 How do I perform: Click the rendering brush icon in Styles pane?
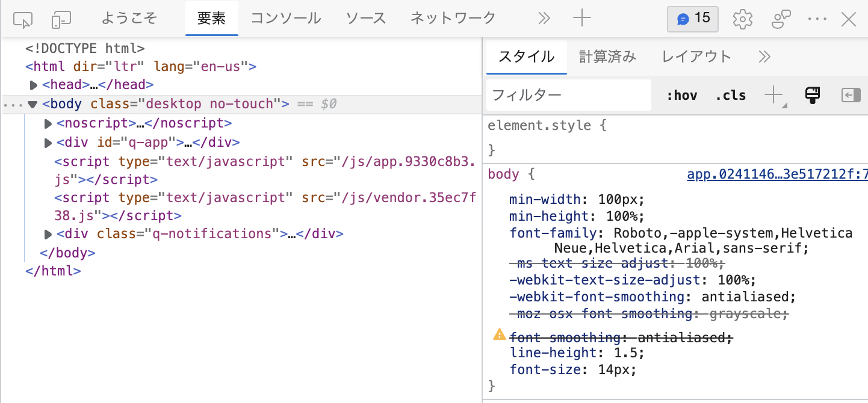pos(813,95)
